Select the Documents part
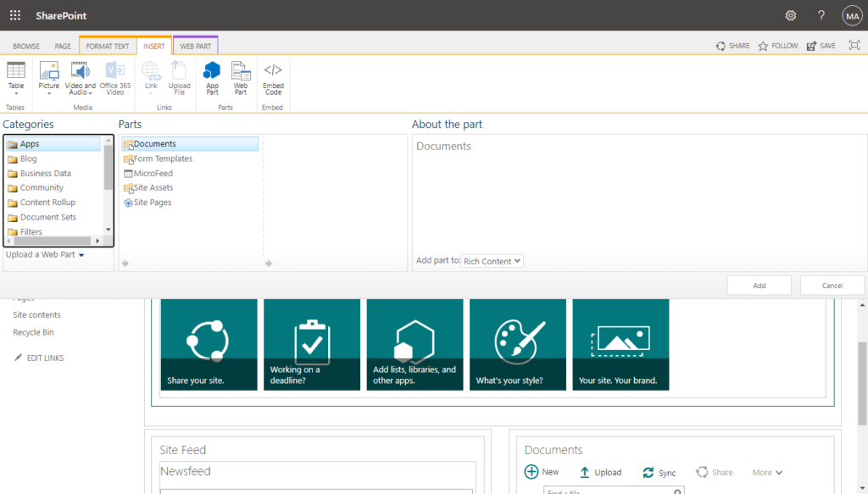 tap(190, 144)
